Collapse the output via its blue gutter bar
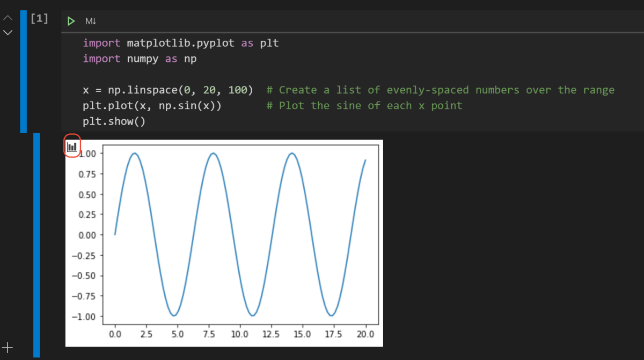 tap(36, 242)
